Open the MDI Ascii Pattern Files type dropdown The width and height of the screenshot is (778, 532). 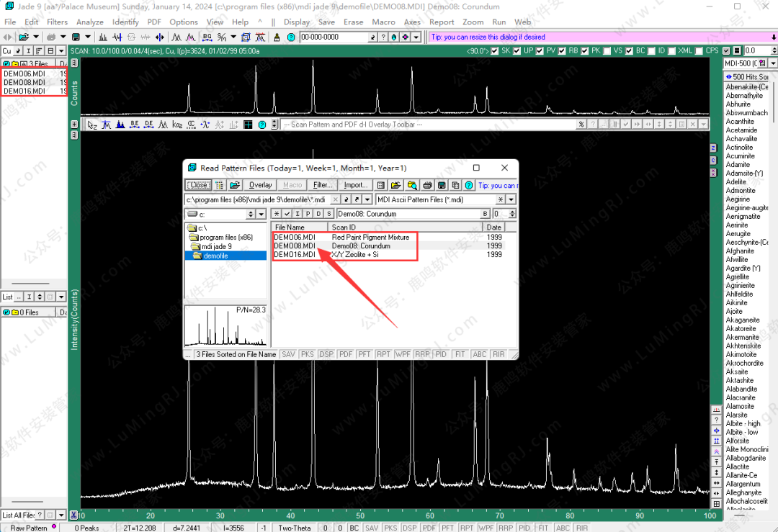pyautogui.click(x=511, y=199)
